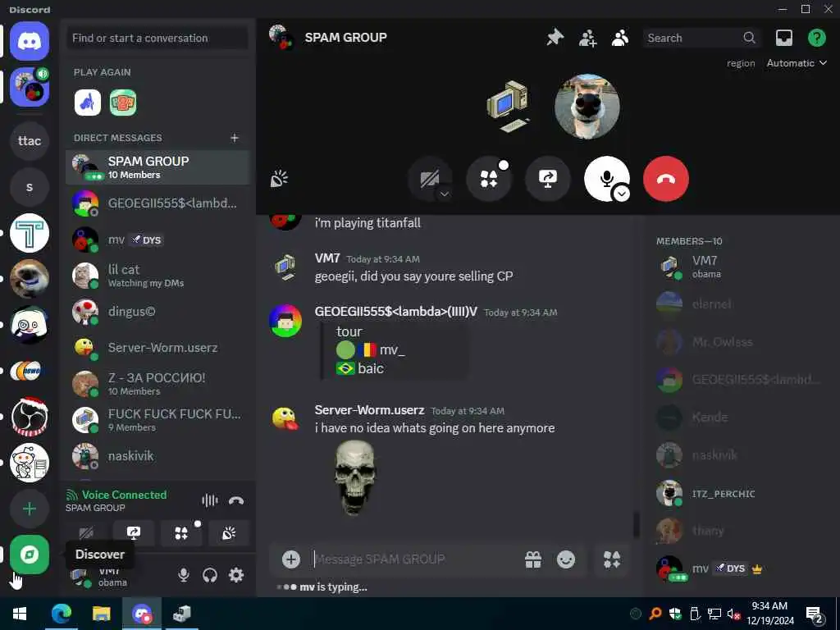The width and height of the screenshot is (840, 630).
Task: Click Find or start a conversation
Action: tap(157, 38)
